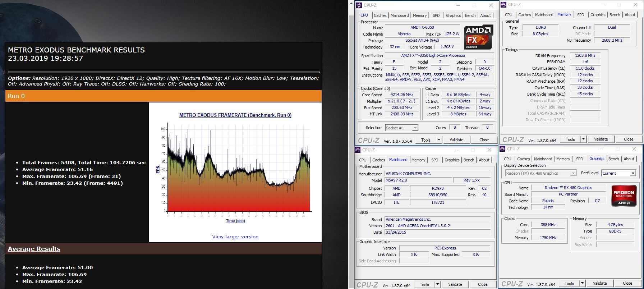
Task: Switch to Caches tab in the Memory window
Action: 524,15
